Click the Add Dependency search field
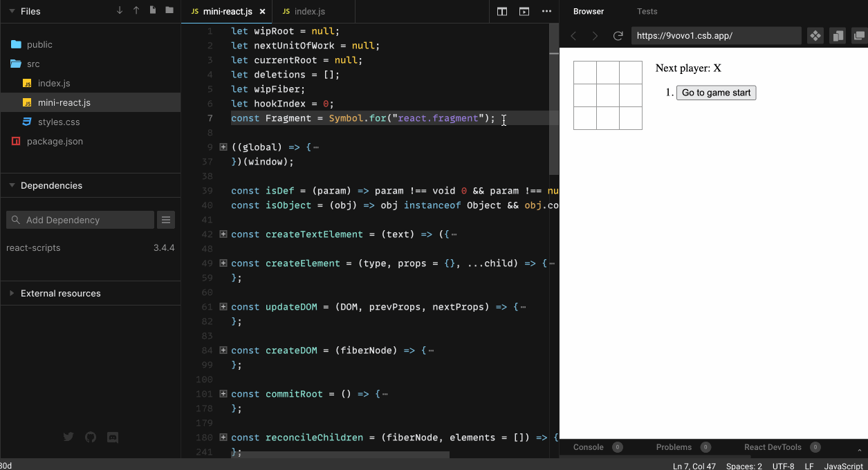Image resolution: width=868 pixels, height=470 pixels. (x=80, y=219)
